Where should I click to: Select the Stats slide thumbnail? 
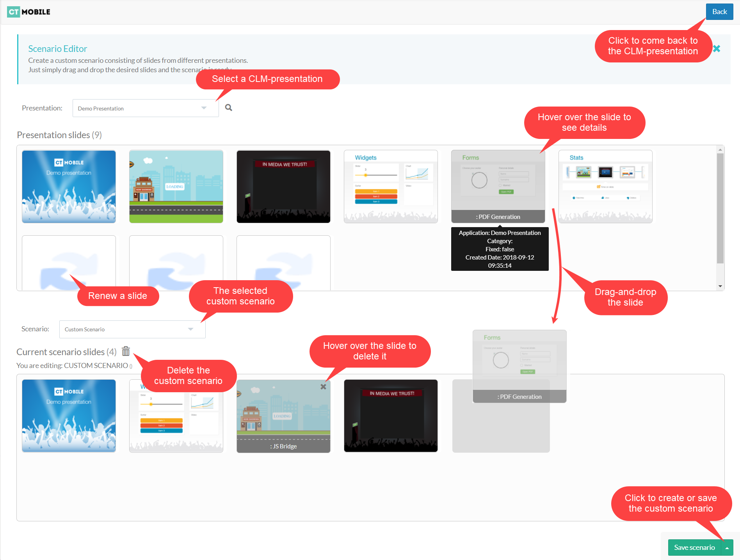(x=605, y=187)
